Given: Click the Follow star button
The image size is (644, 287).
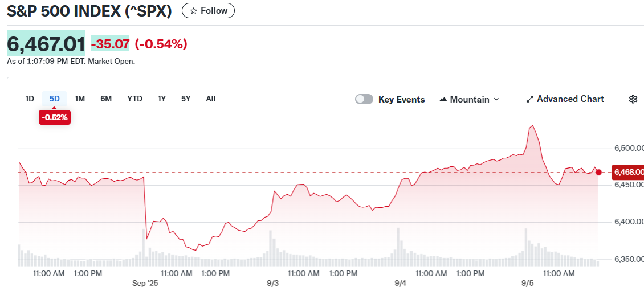Looking at the screenshot, I should coord(208,11).
